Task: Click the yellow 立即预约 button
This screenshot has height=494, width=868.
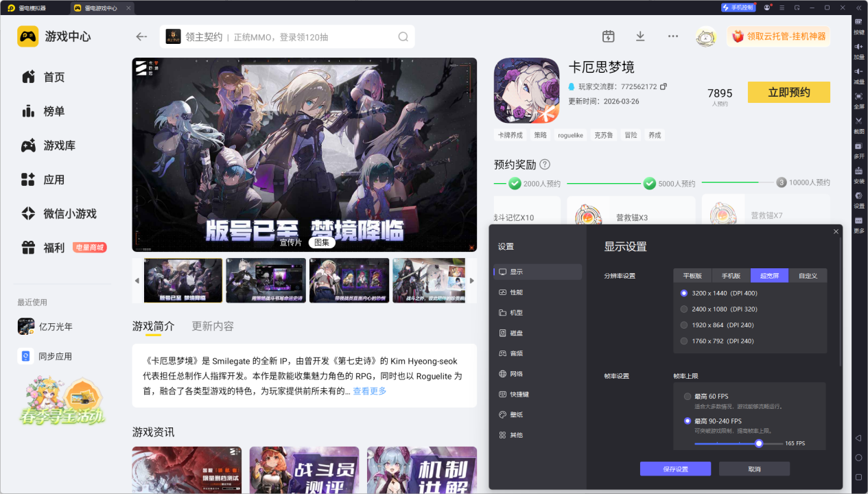Action: (x=789, y=93)
